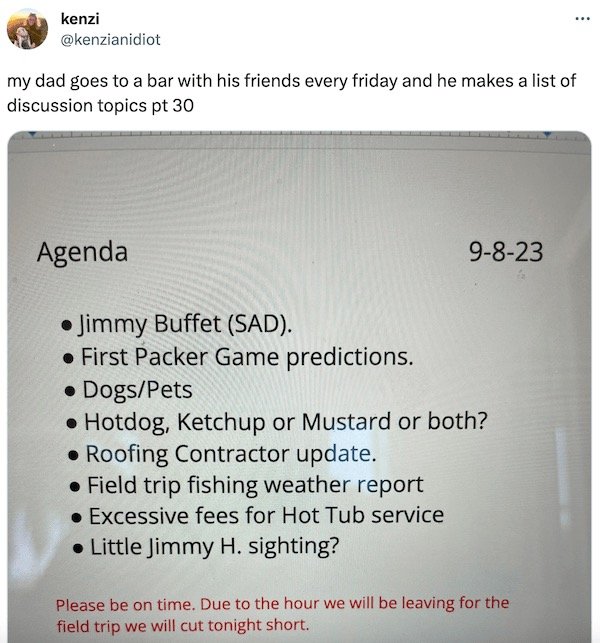Click the tweet text about dad's discussion topics
The width and height of the screenshot is (600, 643).
[292, 93]
